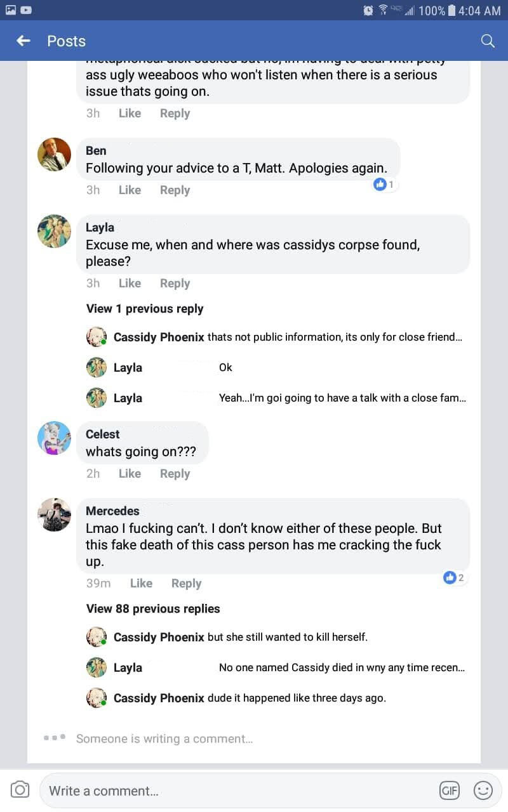
Task: Like Ben's comment
Action: [130, 190]
